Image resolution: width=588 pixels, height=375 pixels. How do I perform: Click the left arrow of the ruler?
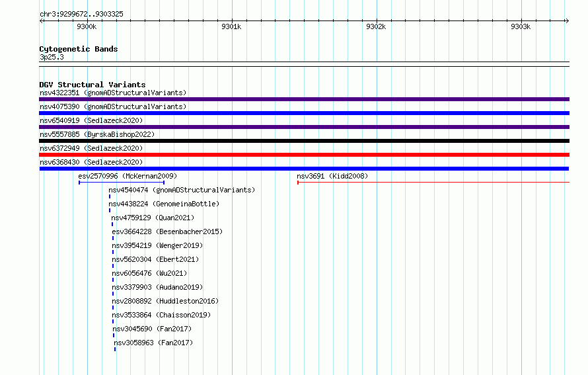point(41,21)
